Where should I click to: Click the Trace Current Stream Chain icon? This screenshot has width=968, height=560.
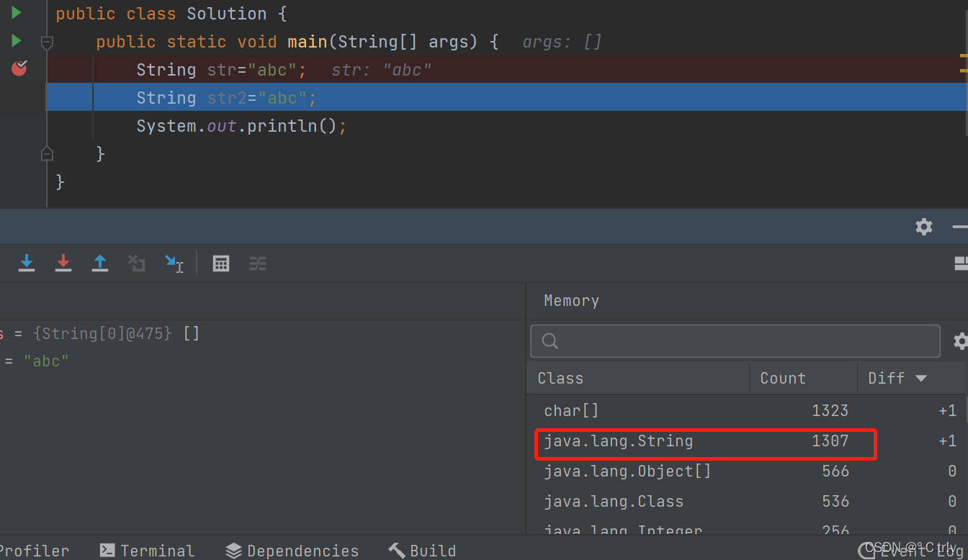click(258, 263)
